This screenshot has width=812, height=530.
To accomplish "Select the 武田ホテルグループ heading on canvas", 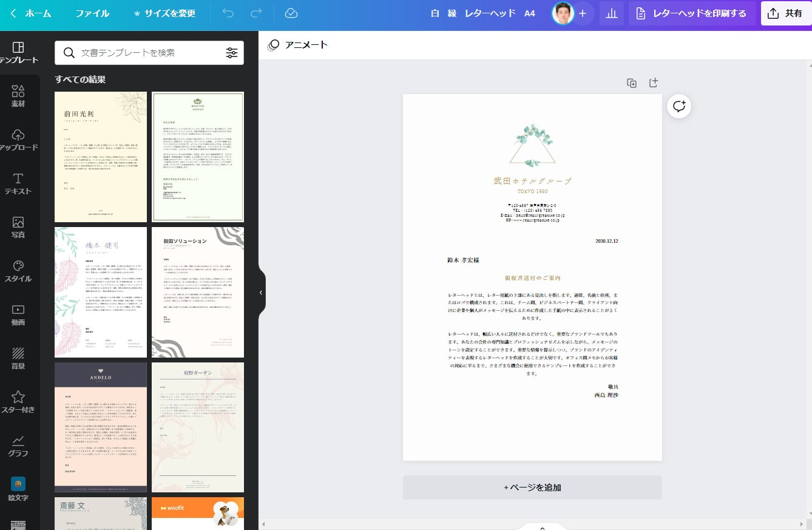I will [532, 181].
